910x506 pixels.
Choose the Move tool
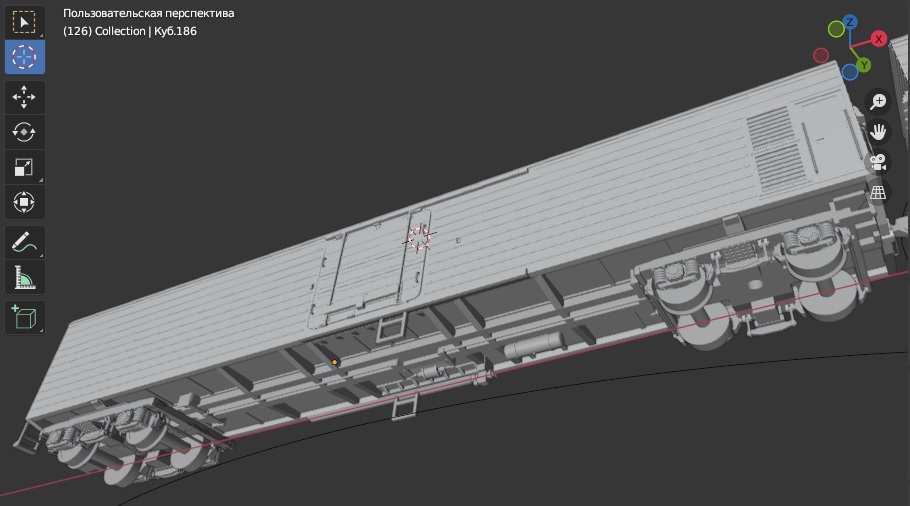click(24, 97)
